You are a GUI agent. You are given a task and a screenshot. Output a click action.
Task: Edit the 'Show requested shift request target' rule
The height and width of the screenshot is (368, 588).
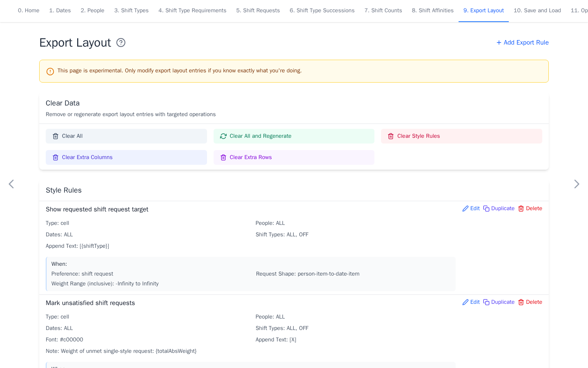coord(471,209)
